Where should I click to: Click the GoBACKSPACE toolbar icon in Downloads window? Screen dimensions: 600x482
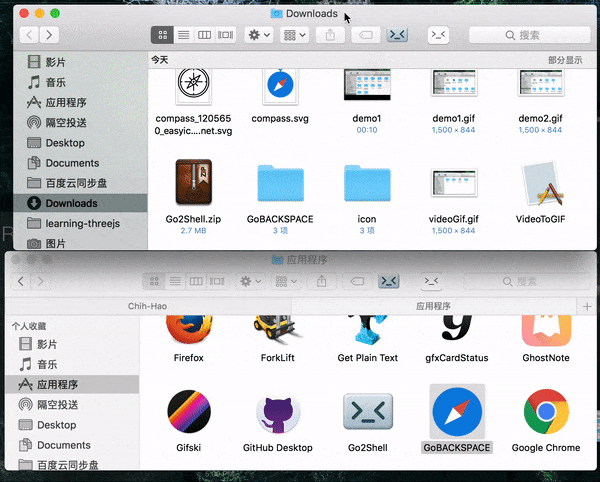click(x=438, y=35)
